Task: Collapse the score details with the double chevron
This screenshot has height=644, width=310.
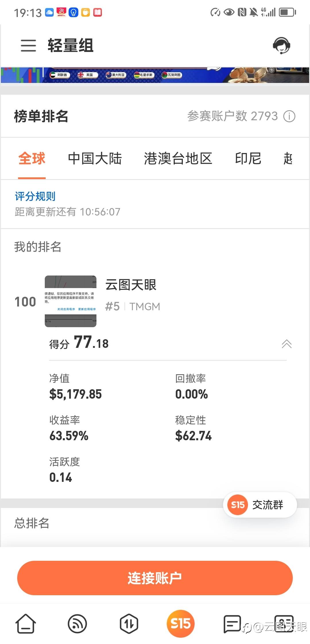Action: (x=286, y=344)
